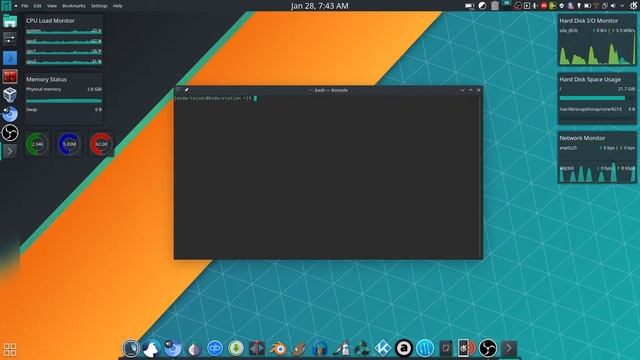Click the root disk space usage bar
This screenshot has width=640, height=360.
pyautogui.click(x=597, y=98)
